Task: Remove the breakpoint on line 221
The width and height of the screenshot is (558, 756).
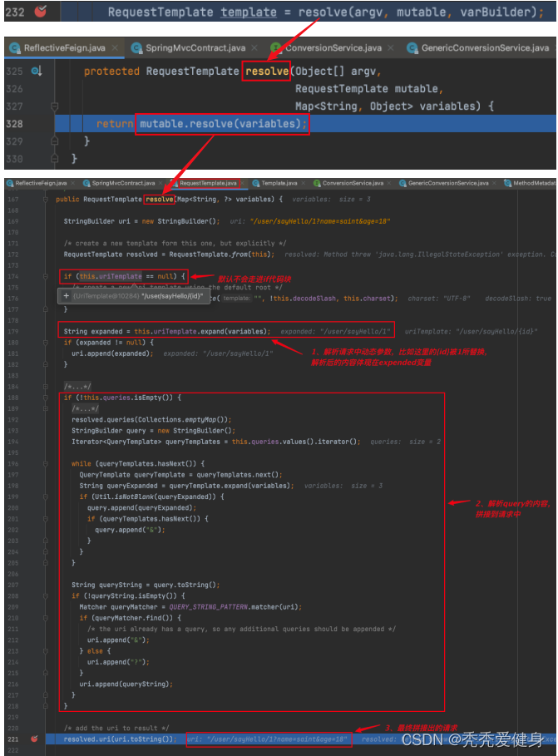Action: pos(34,739)
